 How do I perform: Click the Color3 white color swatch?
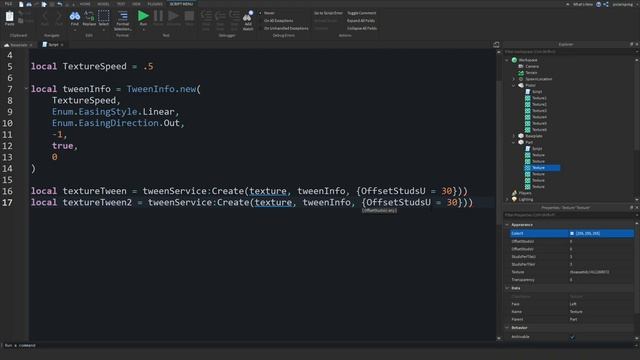[x=572, y=233]
